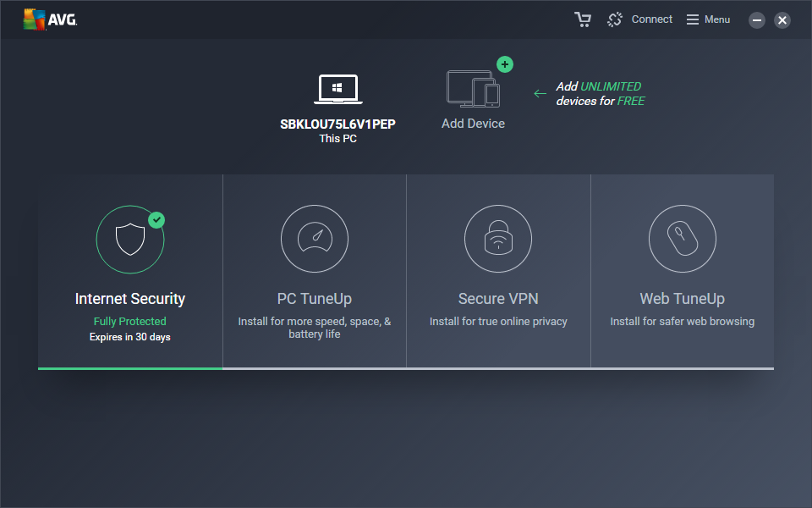Click the Add Device multi-device icon

click(473, 89)
